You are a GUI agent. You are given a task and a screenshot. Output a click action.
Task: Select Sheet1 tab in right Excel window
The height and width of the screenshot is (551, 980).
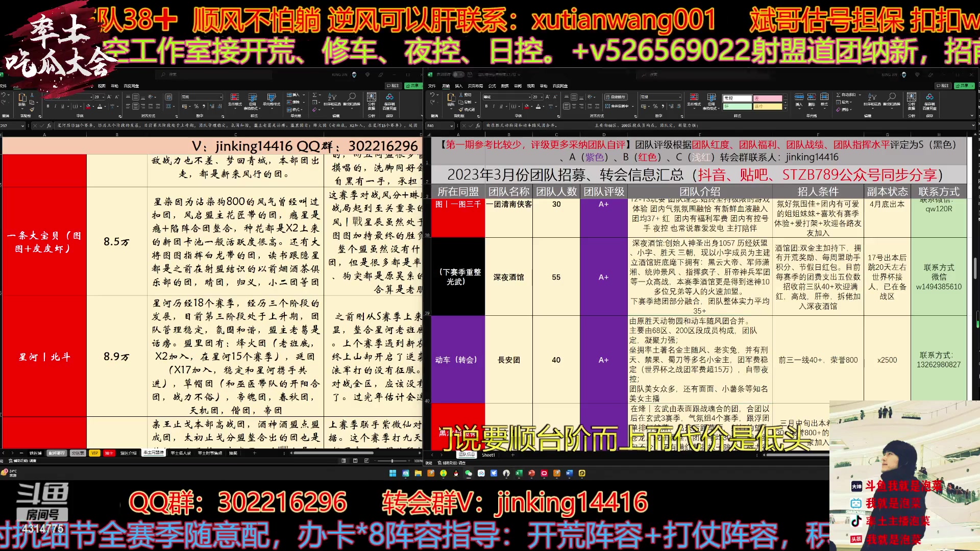[x=488, y=455]
